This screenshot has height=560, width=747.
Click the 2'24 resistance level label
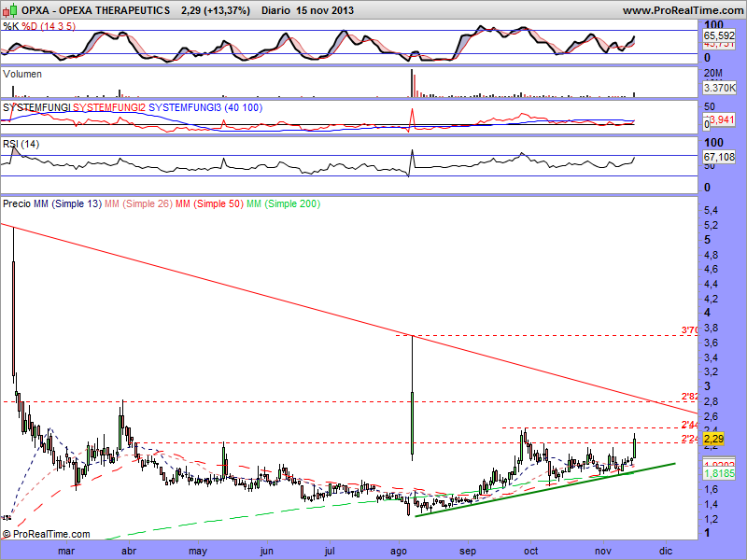[x=689, y=439]
